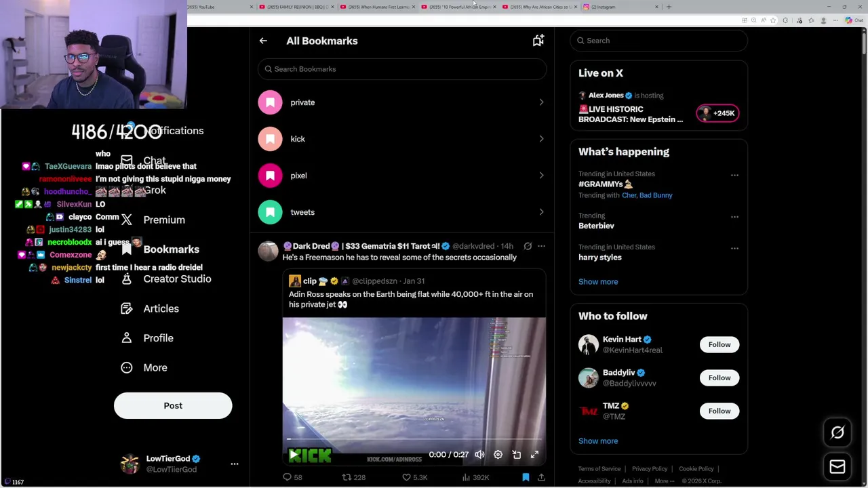Reply to the post with 58 comments
The image size is (868, 488).
[x=292, y=477]
